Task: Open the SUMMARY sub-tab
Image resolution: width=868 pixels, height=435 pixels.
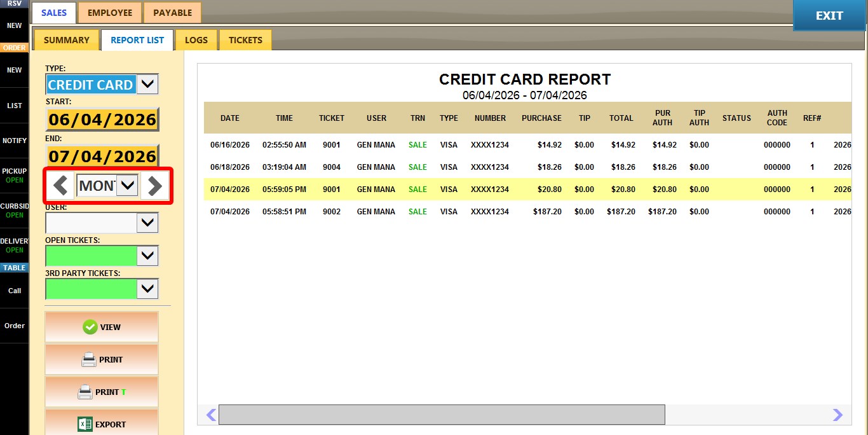Action: (67, 40)
